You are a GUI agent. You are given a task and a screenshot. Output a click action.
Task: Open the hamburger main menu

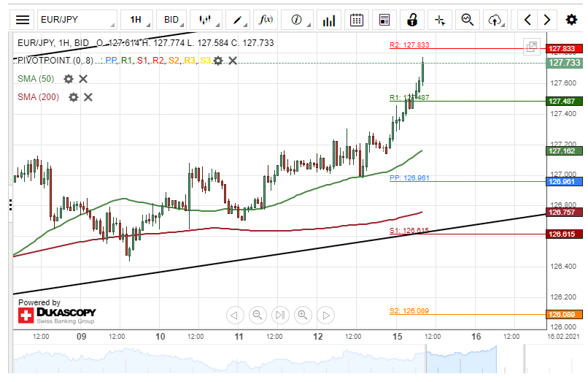pos(23,20)
